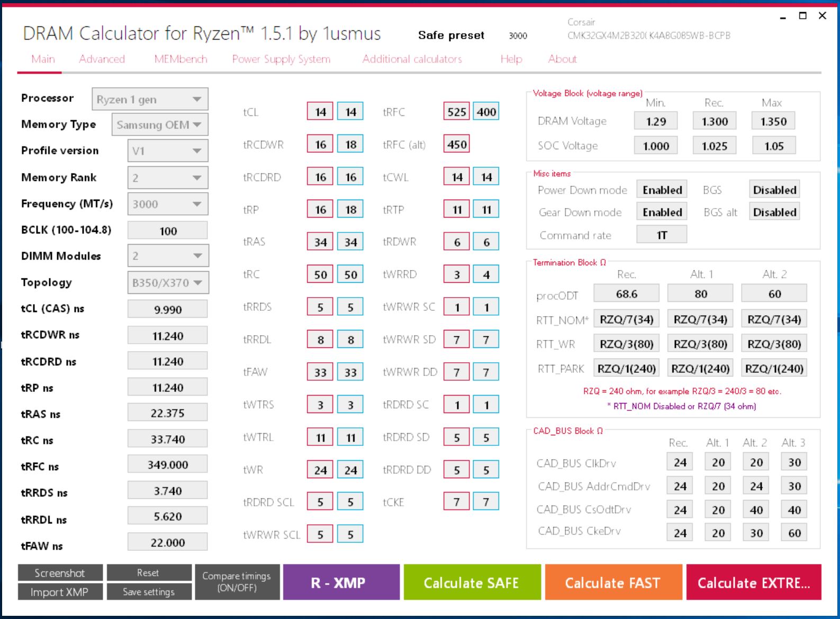Go to the MEMbench tab
The width and height of the screenshot is (840, 619).
tap(180, 59)
